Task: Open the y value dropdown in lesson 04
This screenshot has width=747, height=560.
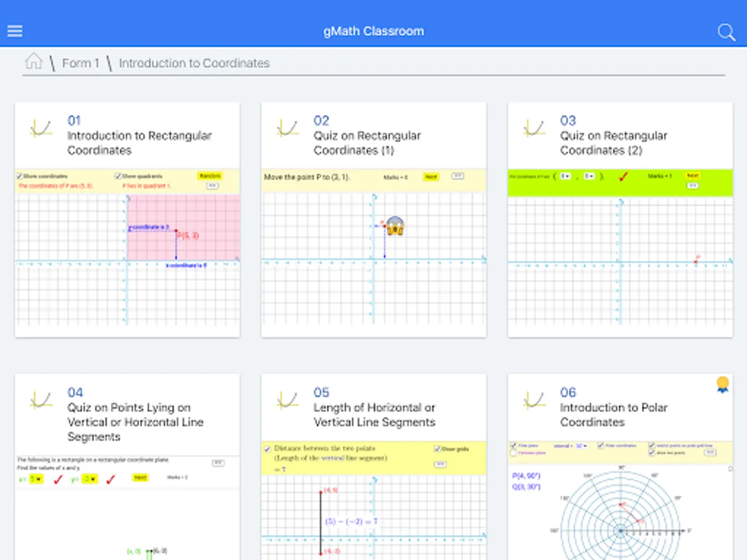Action: [91, 479]
